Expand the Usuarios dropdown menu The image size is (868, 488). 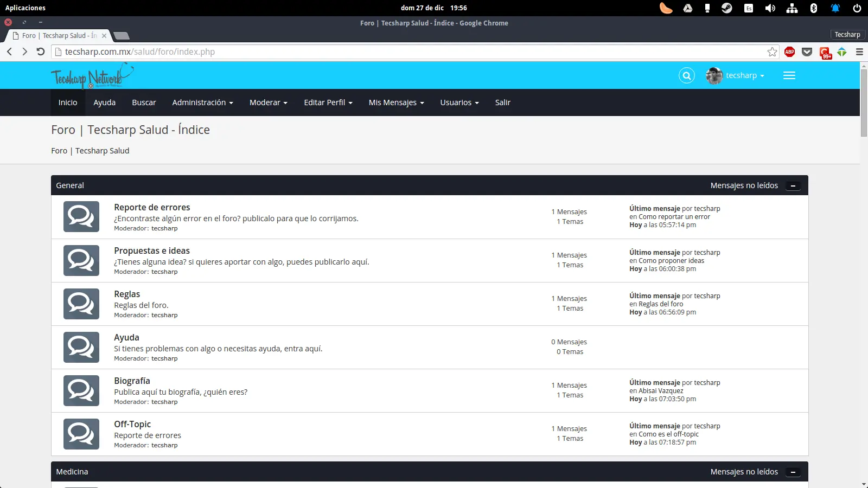pyautogui.click(x=459, y=102)
